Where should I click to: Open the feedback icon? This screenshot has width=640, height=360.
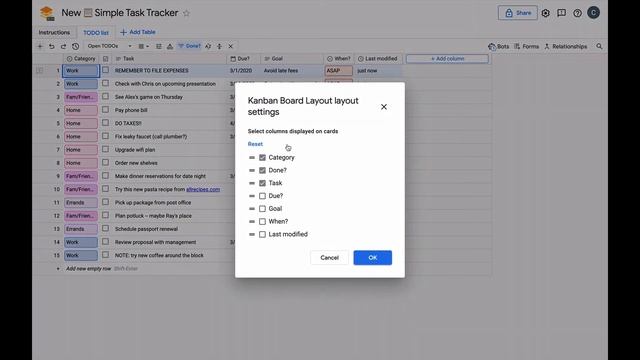pyautogui.click(x=562, y=13)
